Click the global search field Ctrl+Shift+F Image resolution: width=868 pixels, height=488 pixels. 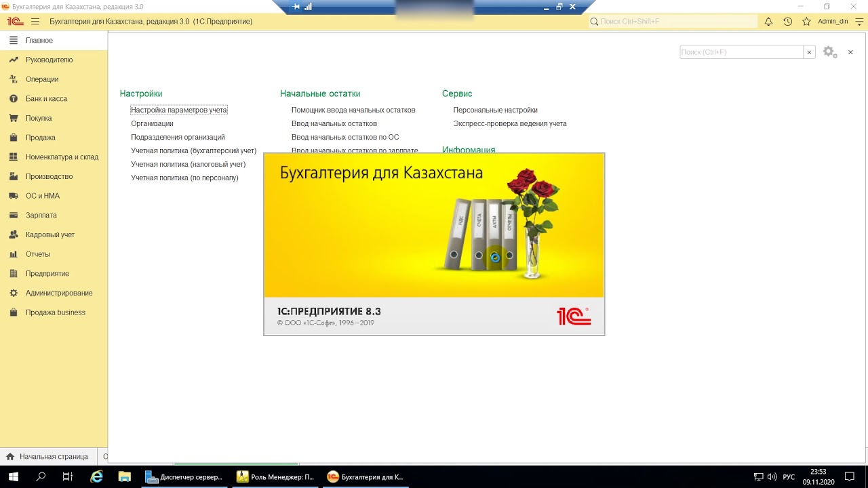673,22
